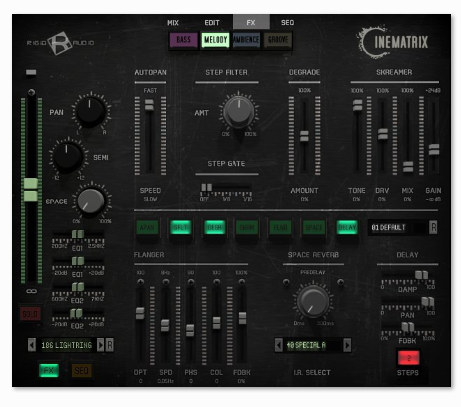Viewport: 461px width, 407px height.
Task: Open the SEQ tab at the top
Action: (287, 23)
